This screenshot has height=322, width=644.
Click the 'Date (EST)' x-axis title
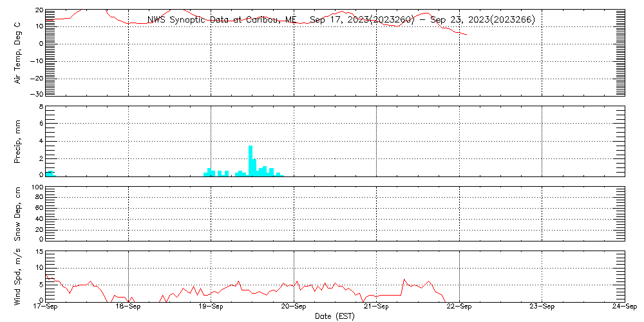coord(334,316)
